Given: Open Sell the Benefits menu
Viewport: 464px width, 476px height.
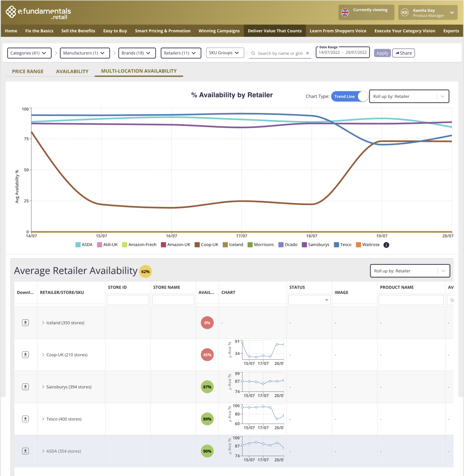Looking at the screenshot, I should point(78,31).
